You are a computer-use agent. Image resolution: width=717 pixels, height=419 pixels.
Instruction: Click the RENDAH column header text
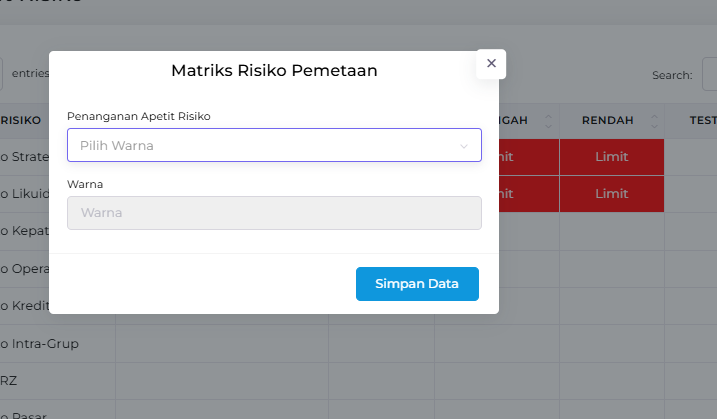pyautogui.click(x=607, y=121)
